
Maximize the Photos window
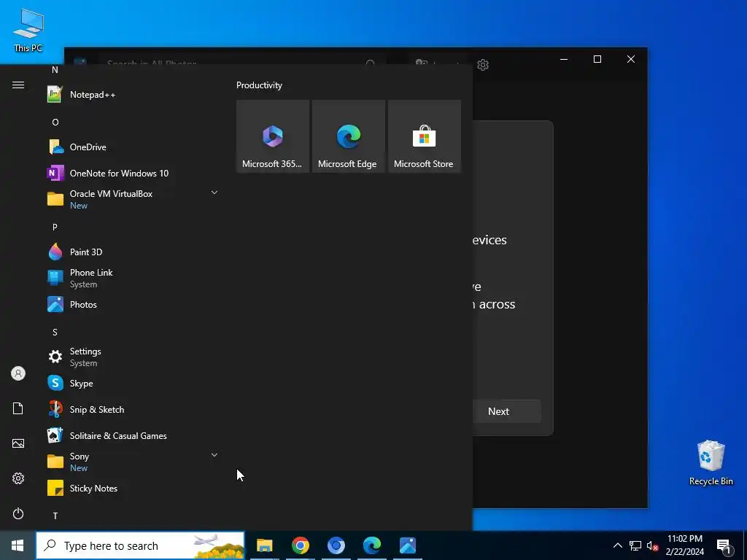coord(597,59)
